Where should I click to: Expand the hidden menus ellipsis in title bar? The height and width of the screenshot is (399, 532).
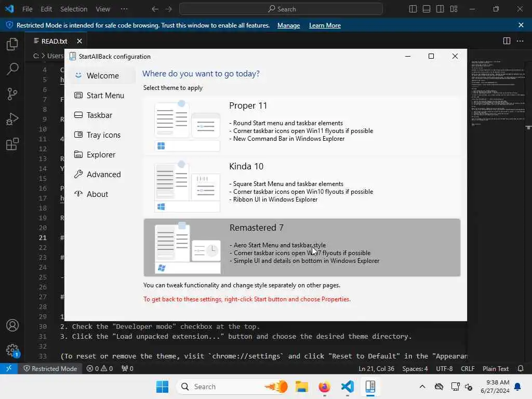[124, 9]
